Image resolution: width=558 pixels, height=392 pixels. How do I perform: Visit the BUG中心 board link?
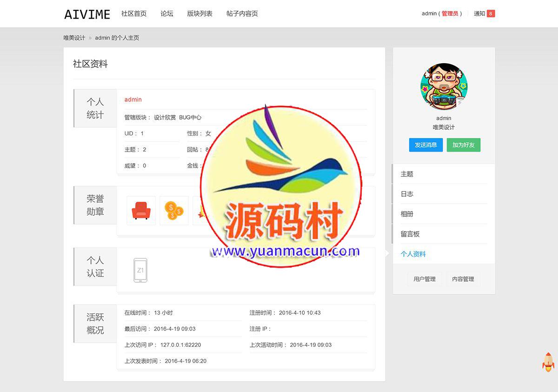pos(191,118)
